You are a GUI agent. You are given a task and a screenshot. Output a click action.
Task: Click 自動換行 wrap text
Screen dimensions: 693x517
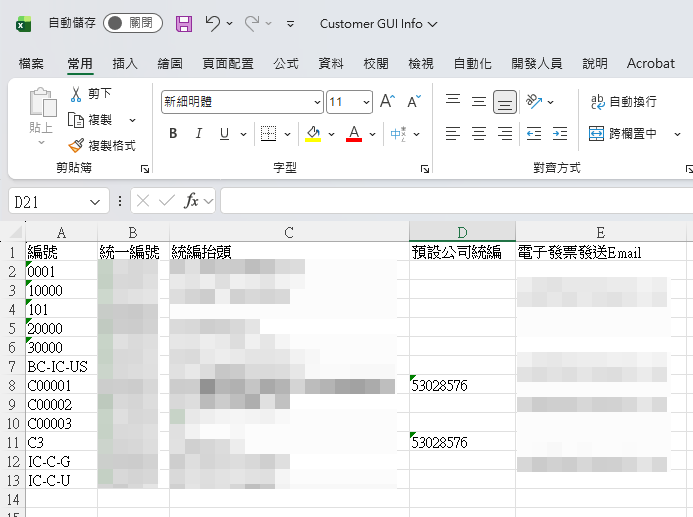click(x=624, y=102)
